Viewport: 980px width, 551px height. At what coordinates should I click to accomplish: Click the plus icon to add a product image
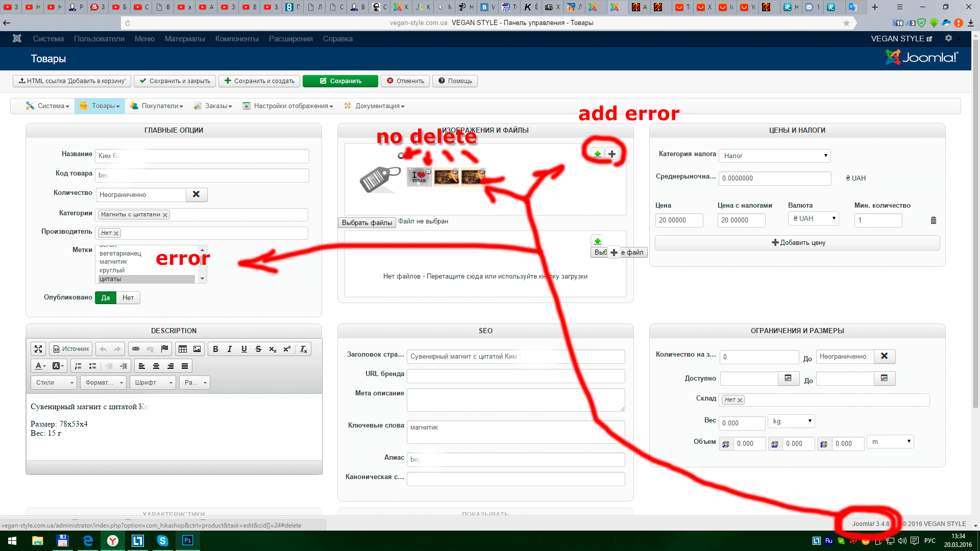612,154
